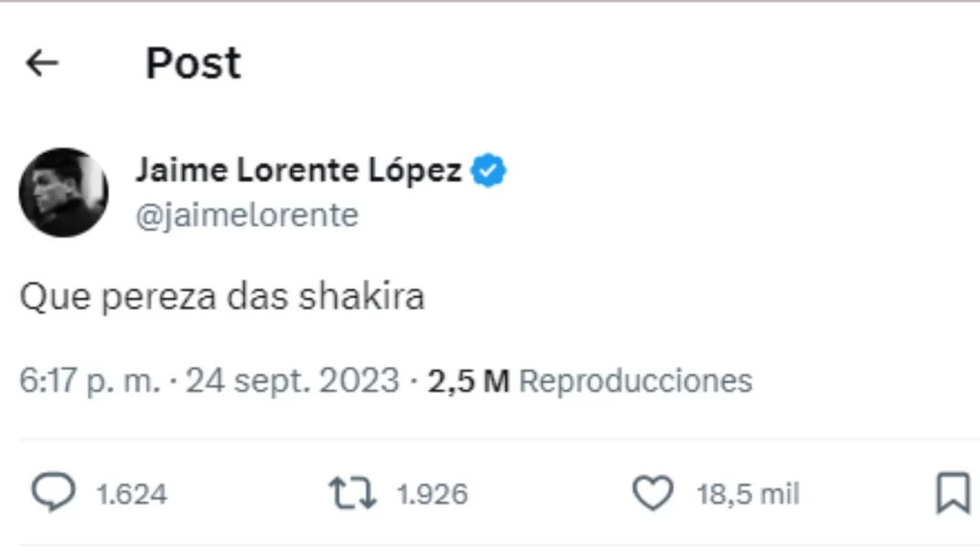The width and height of the screenshot is (980, 551).
Task: Click the 2,5 M view count
Action: pyautogui.click(x=468, y=381)
